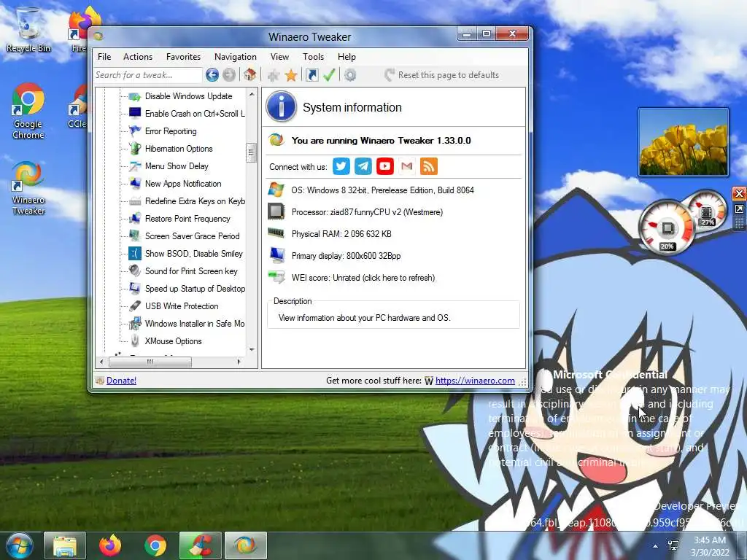Click the network tray icon
747x560 pixels.
[x=673, y=545]
